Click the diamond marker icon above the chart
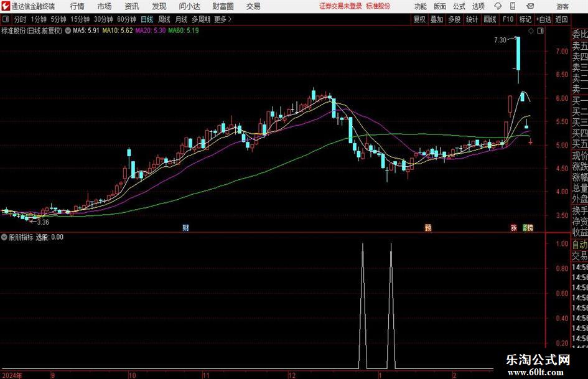The height and width of the screenshot is (379, 588). [x=531, y=31]
